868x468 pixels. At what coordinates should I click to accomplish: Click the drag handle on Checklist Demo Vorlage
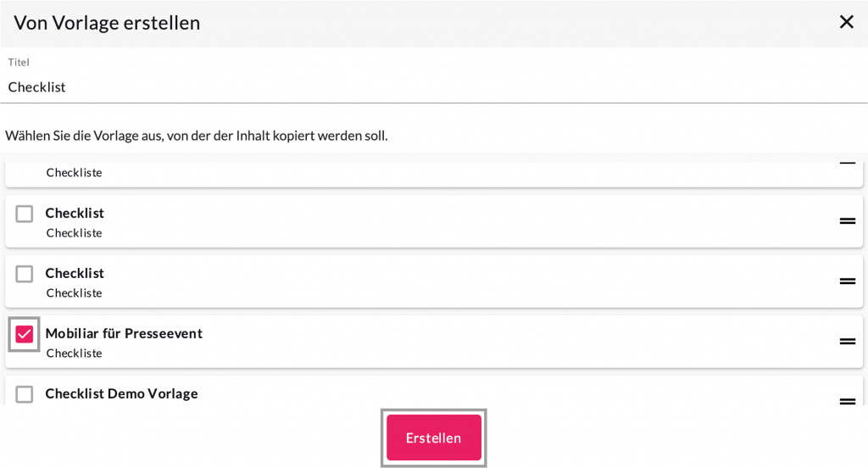[x=847, y=400]
